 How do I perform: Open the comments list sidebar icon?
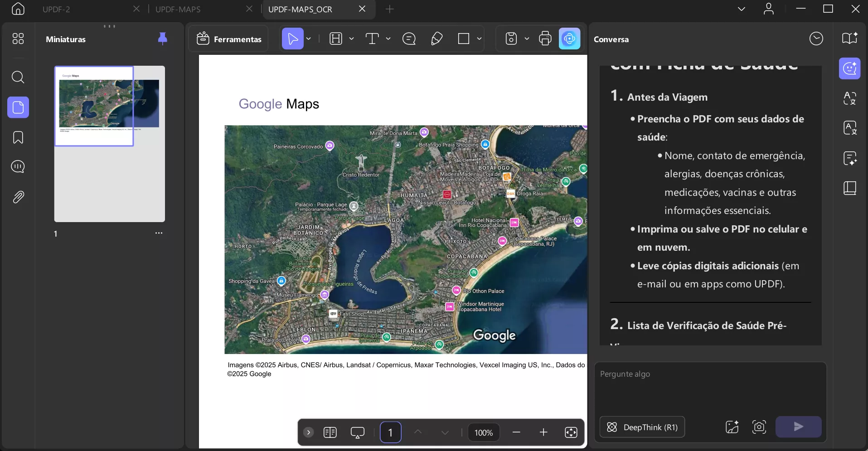coord(18,166)
